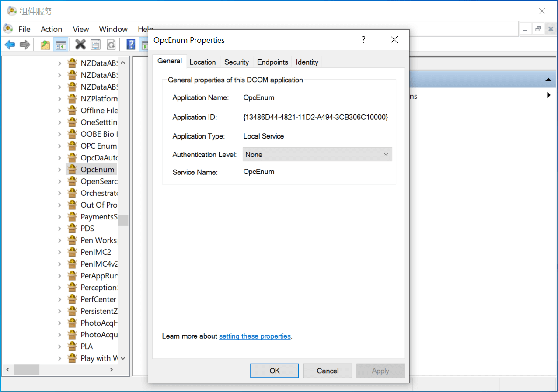Toggle Show/Hide Console Tree icon
Viewport: 558px width, 392px height.
[x=60, y=44]
